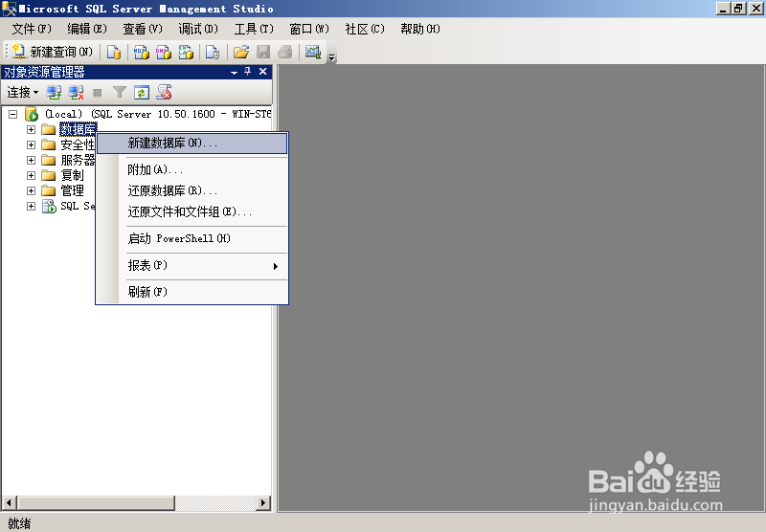Select the 复制 tree item
Viewport: 766px width, 532px height.
(73, 175)
